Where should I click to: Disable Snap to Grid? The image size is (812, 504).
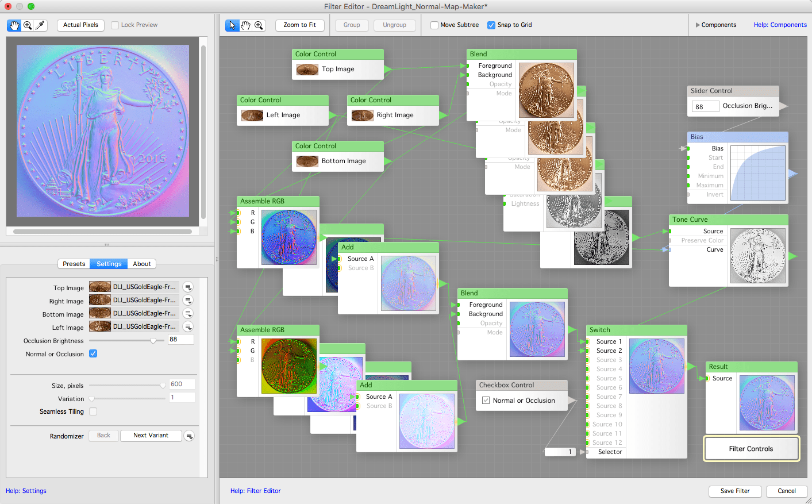(x=491, y=25)
